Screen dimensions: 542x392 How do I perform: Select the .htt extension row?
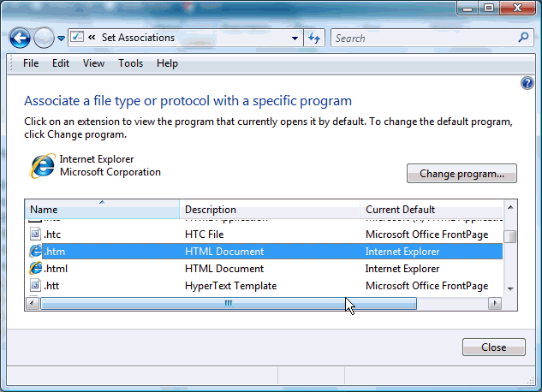coord(264,286)
